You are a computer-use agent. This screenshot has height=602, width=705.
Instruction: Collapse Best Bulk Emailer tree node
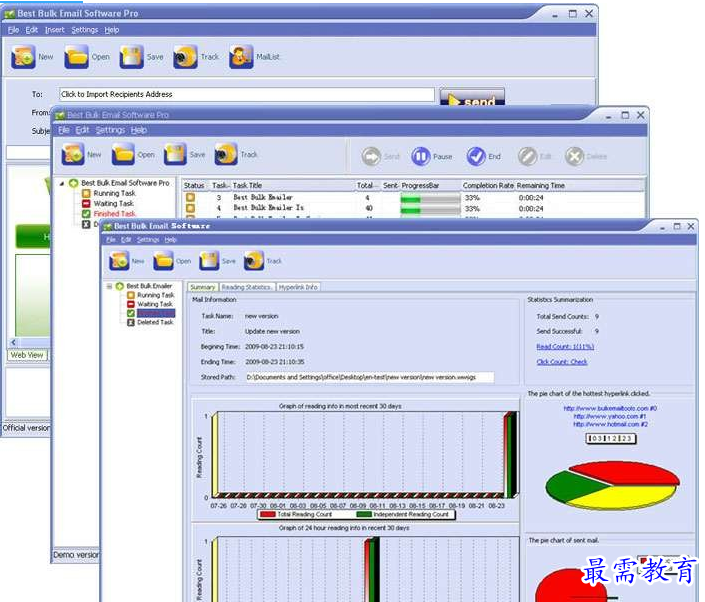[x=109, y=286]
